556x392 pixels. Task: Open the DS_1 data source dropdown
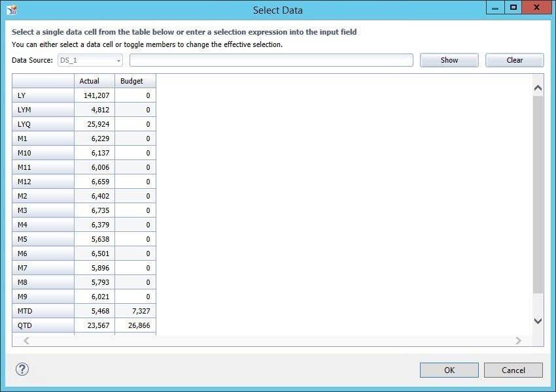click(x=118, y=60)
